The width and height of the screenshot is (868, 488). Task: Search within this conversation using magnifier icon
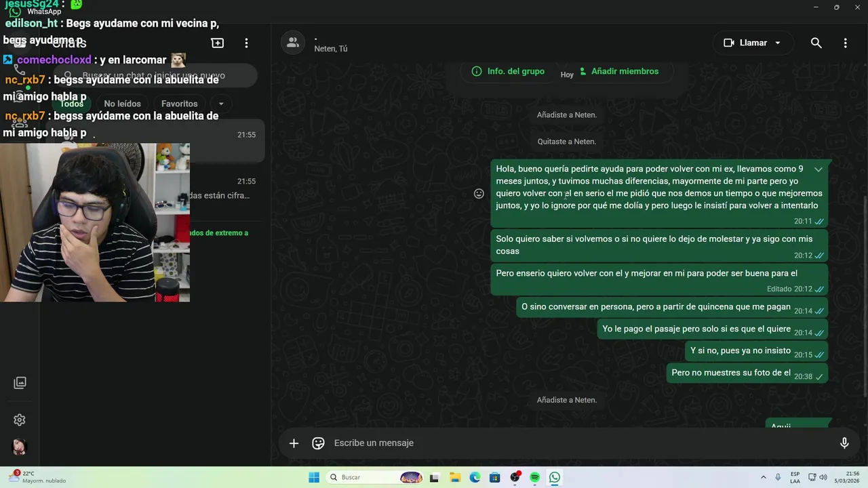pos(816,43)
